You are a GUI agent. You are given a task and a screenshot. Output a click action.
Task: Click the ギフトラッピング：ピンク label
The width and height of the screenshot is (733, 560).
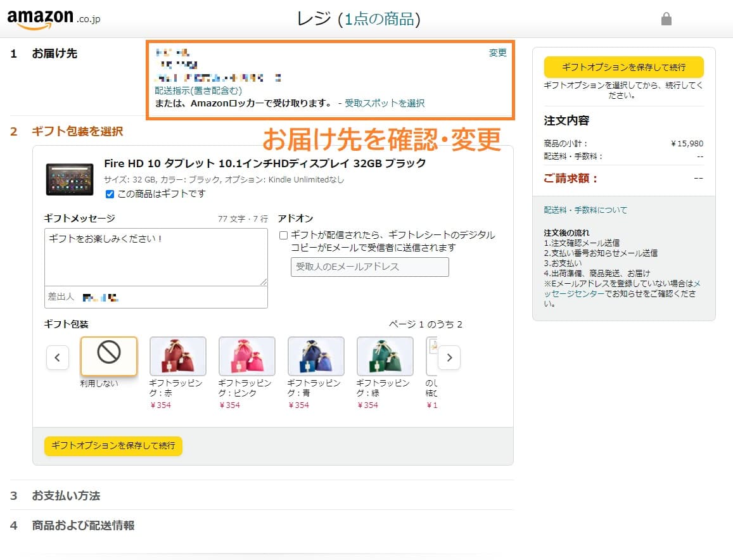[245, 388]
